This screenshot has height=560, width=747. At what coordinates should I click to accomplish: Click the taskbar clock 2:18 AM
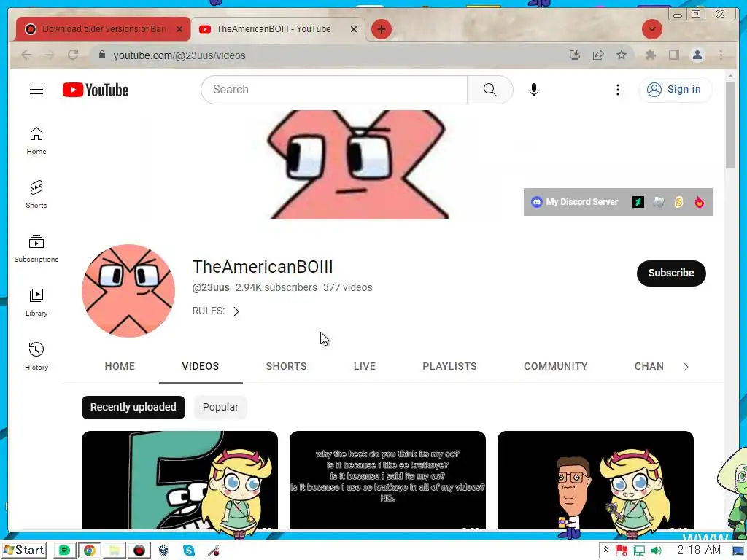[698, 550]
